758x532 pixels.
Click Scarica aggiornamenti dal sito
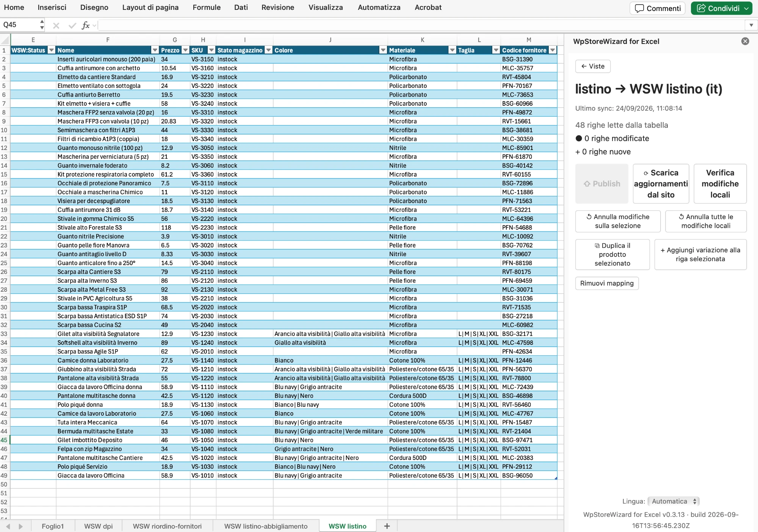coord(661,184)
